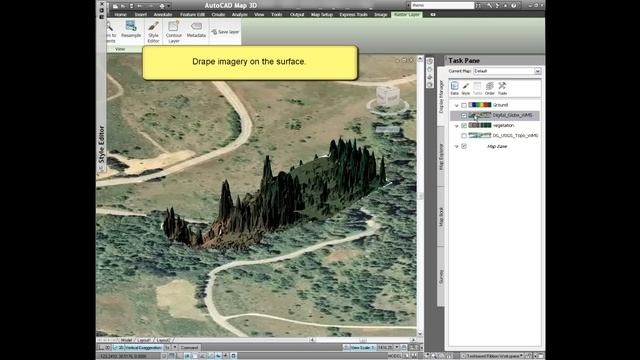This screenshot has width=640, height=360.
Task: Switch to 3D view button in status bar
Action: (118, 348)
